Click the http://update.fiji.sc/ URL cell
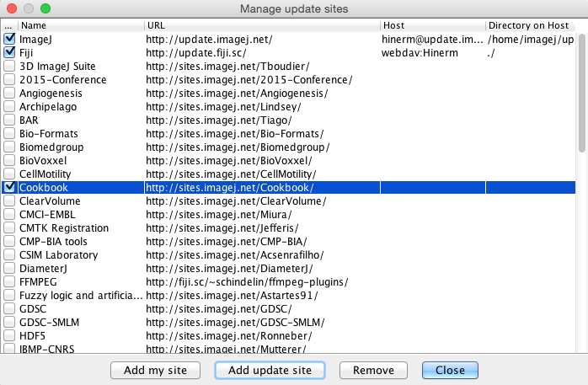The height and width of the screenshot is (385, 588). tap(263, 52)
